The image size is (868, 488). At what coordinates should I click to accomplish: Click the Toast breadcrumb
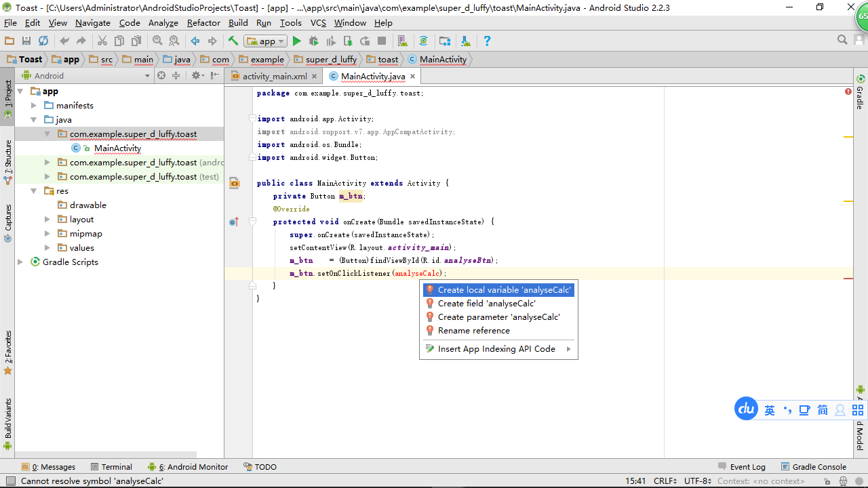tap(25, 60)
